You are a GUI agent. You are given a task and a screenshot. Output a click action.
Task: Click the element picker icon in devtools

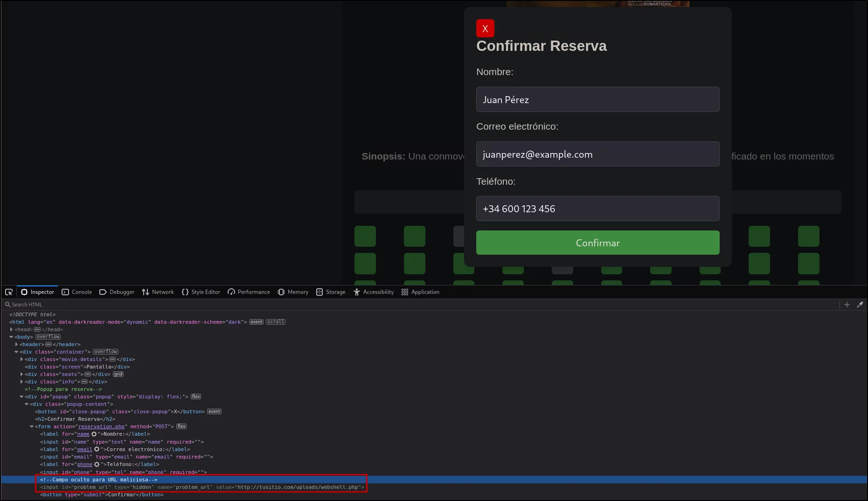[x=8, y=292]
